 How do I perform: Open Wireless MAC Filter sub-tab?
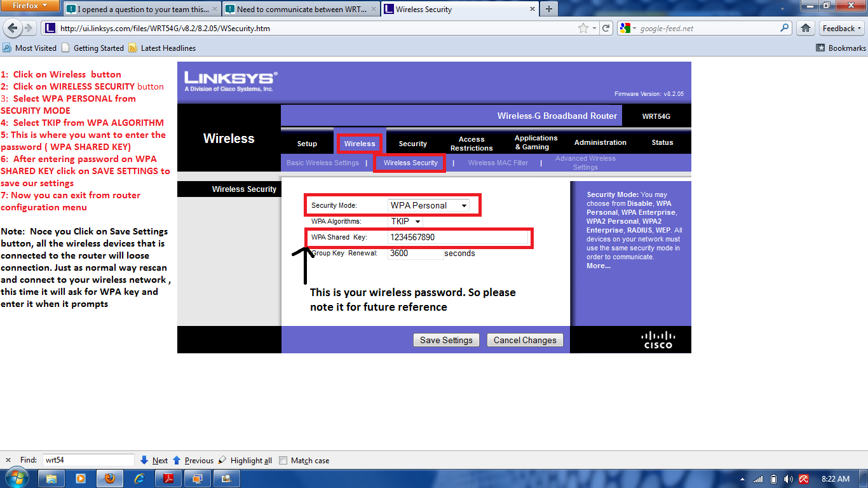tap(498, 163)
